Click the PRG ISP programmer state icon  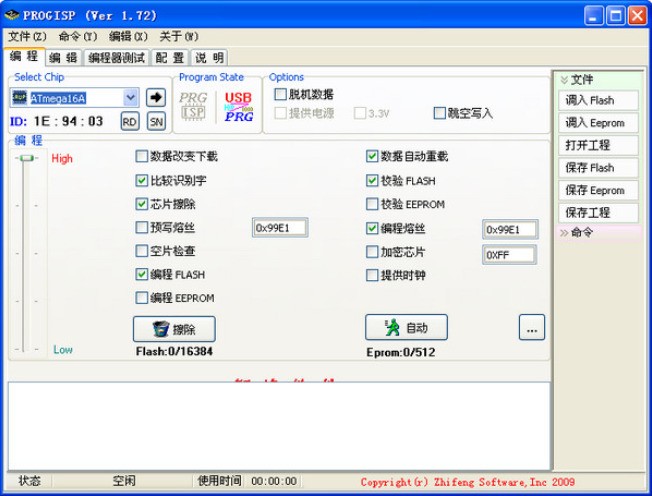(193, 106)
